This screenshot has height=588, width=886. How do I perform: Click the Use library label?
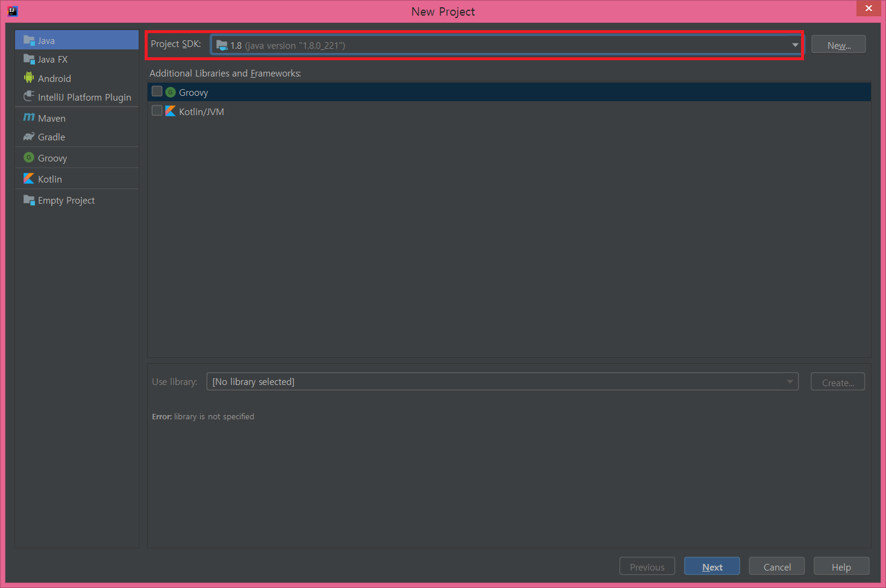click(x=175, y=381)
